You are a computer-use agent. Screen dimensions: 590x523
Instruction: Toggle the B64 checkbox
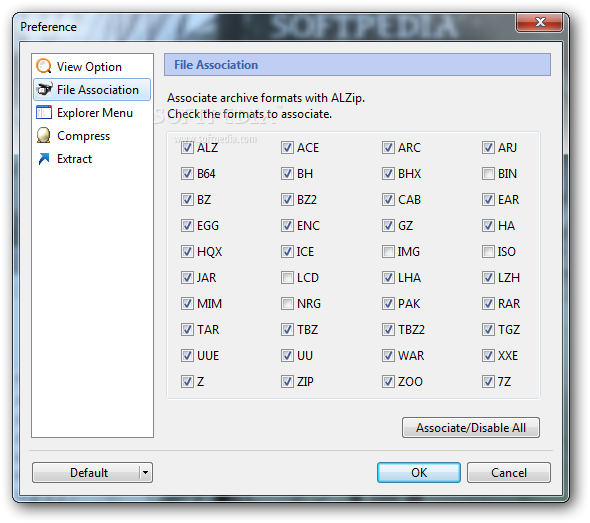pyautogui.click(x=187, y=173)
